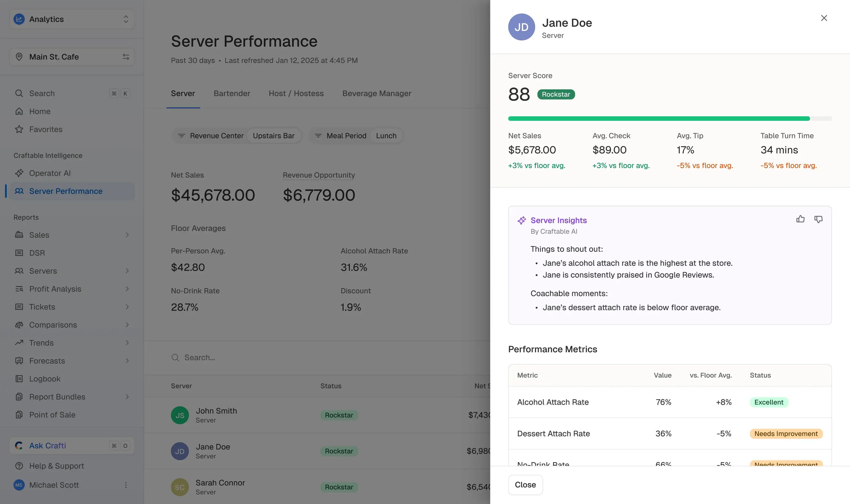
Task: Expand the Profit Analysis chevron
Action: click(x=127, y=289)
